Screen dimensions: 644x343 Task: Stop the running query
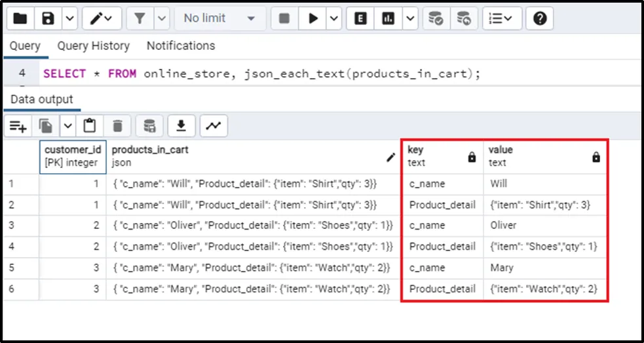tap(284, 18)
